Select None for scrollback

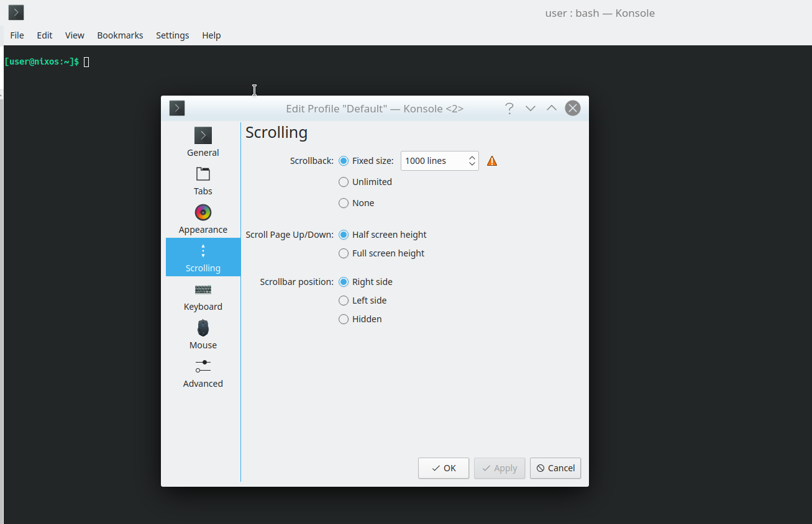coord(357,203)
